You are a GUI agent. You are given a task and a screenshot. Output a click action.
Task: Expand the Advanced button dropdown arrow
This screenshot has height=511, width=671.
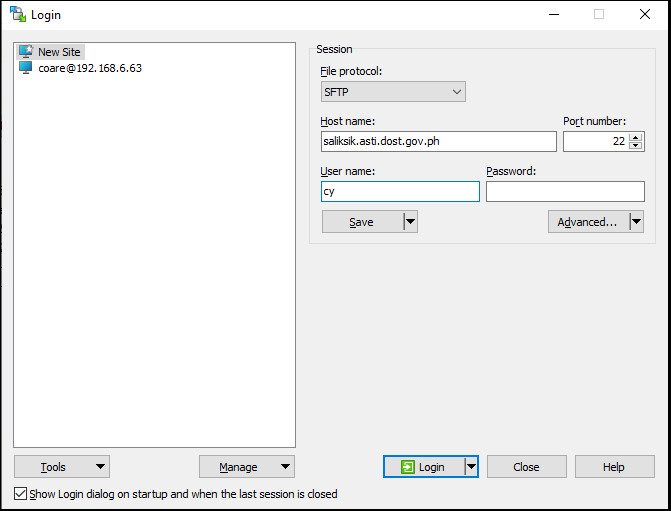[636, 222]
